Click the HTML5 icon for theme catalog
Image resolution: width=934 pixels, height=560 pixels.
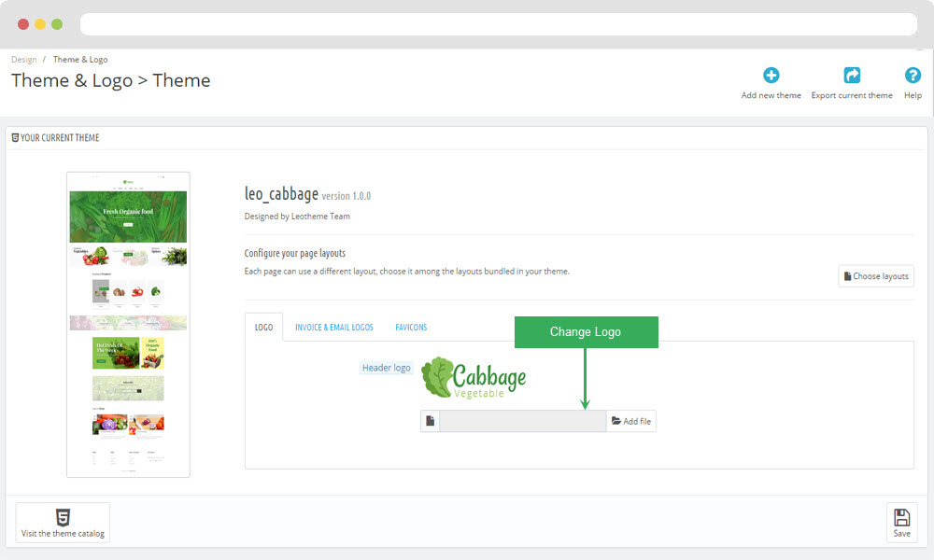63,517
